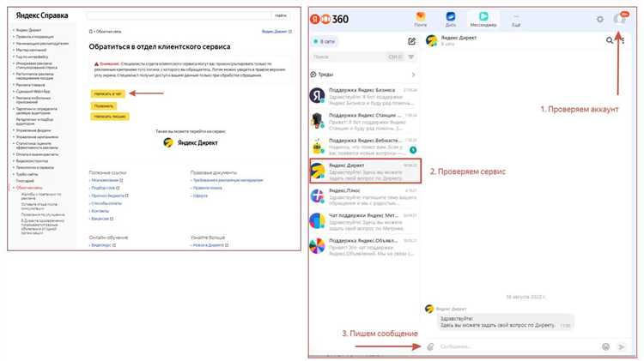Screen dimensions: 644x361
Task: Click the breadcrumb home icon
Action: [x=91, y=31]
